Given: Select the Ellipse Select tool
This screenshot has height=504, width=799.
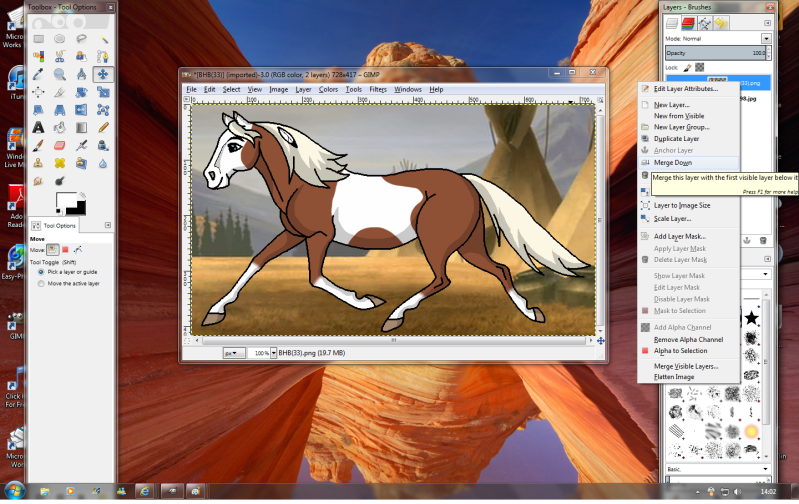Looking at the screenshot, I should [x=60, y=39].
